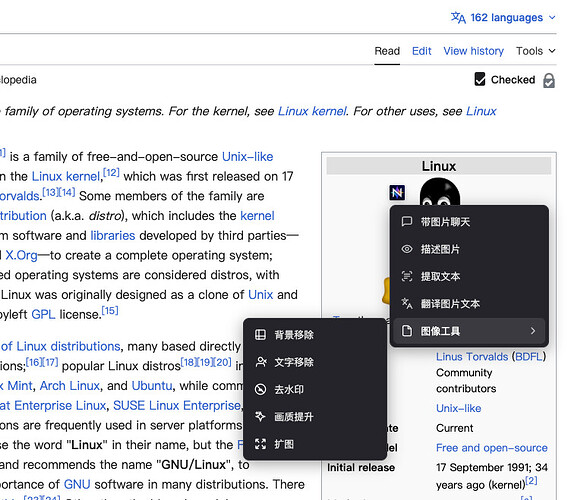Click the Tux penguin infobox image
Image resolution: width=567 pixels, height=500 pixels.
[440, 192]
